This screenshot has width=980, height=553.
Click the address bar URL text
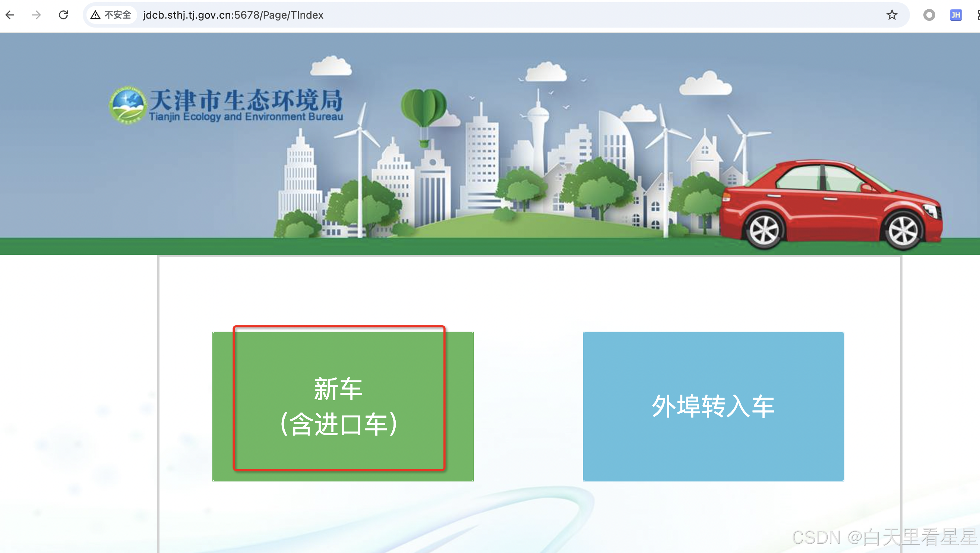click(x=233, y=15)
